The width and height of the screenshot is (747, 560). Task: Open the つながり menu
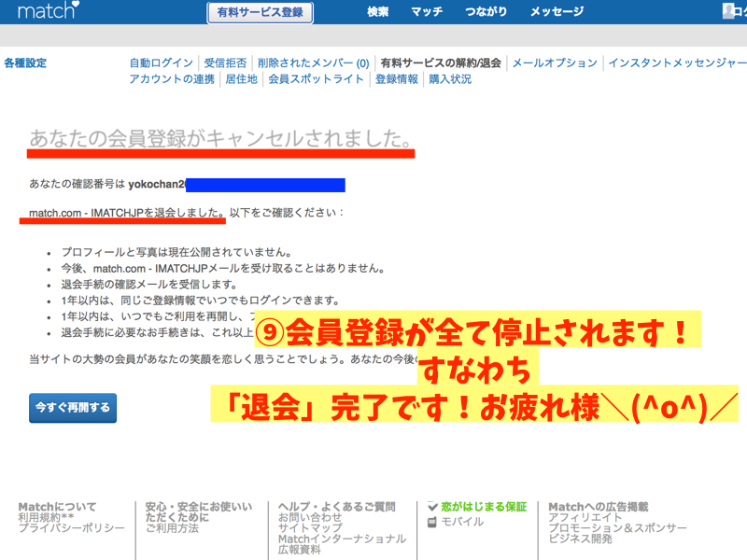[x=486, y=11]
